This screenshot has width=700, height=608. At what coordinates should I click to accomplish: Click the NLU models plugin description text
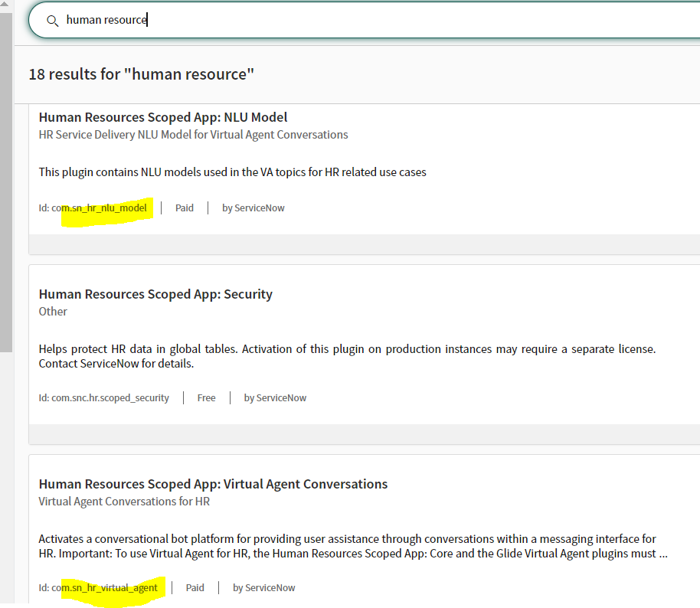click(x=232, y=172)
